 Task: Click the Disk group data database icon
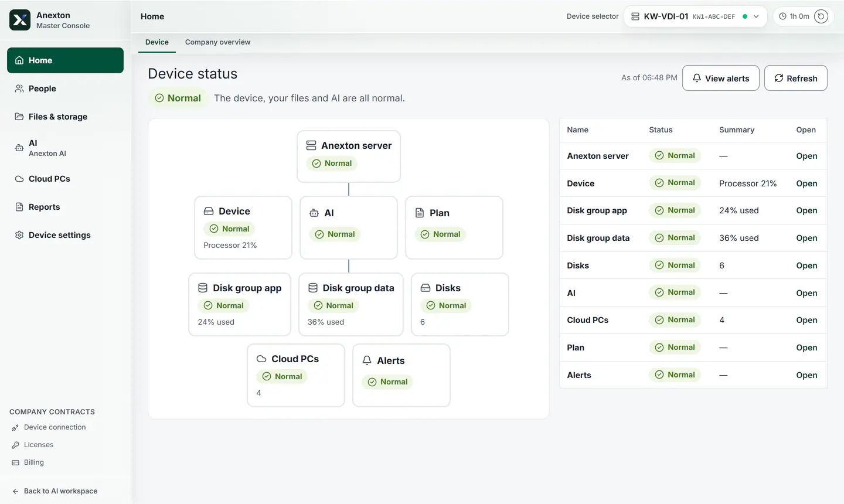(313, 288)
